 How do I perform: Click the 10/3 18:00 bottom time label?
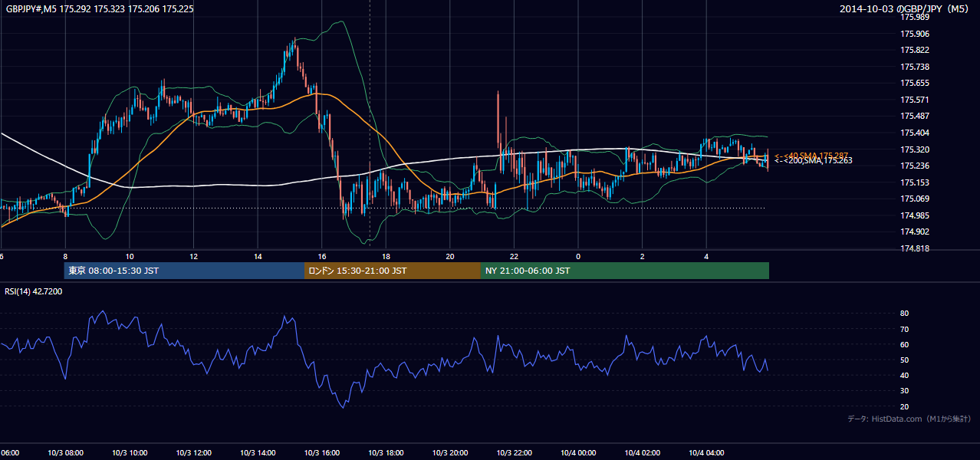386,453
